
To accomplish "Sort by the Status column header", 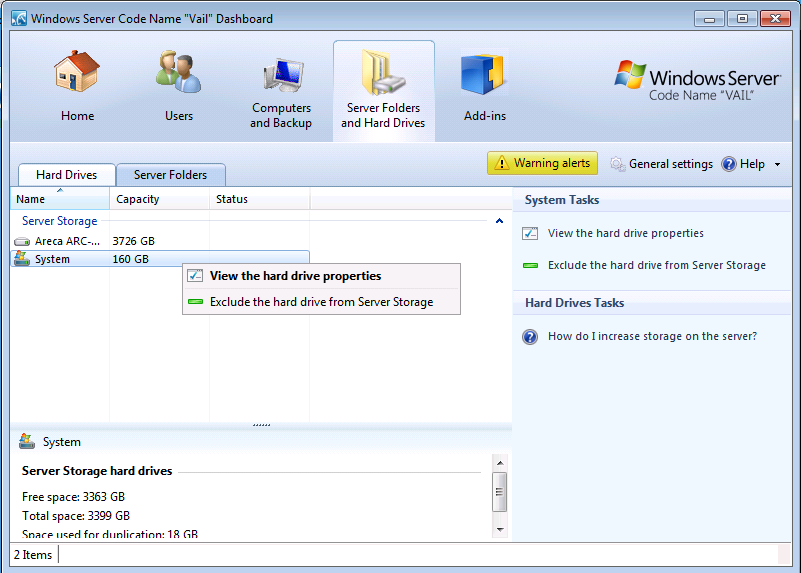I will [260, 199].
